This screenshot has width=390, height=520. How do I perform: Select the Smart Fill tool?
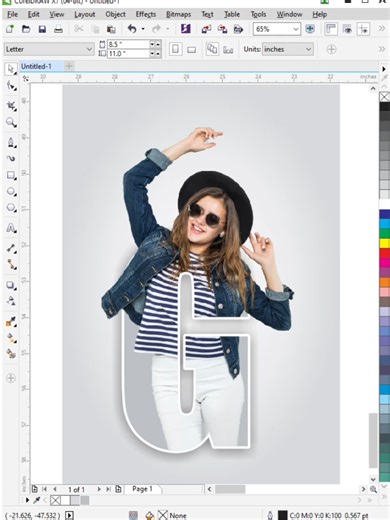click(11, 354)
